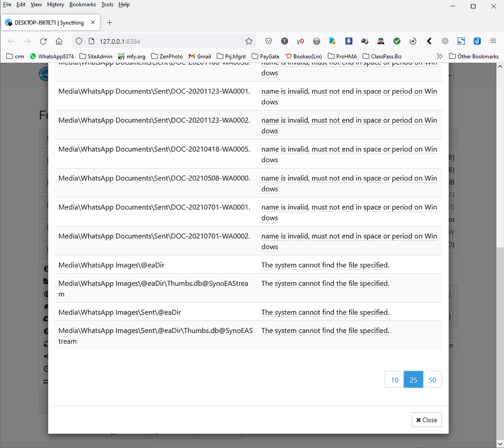Close the failed items dialog

click(426, 420)
